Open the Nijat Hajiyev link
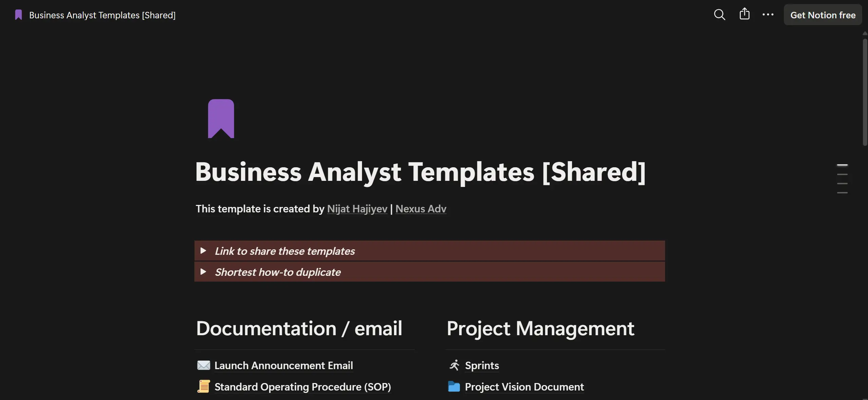Image resolution: width=868 pixels, height=400 pixels. (357, 209)
